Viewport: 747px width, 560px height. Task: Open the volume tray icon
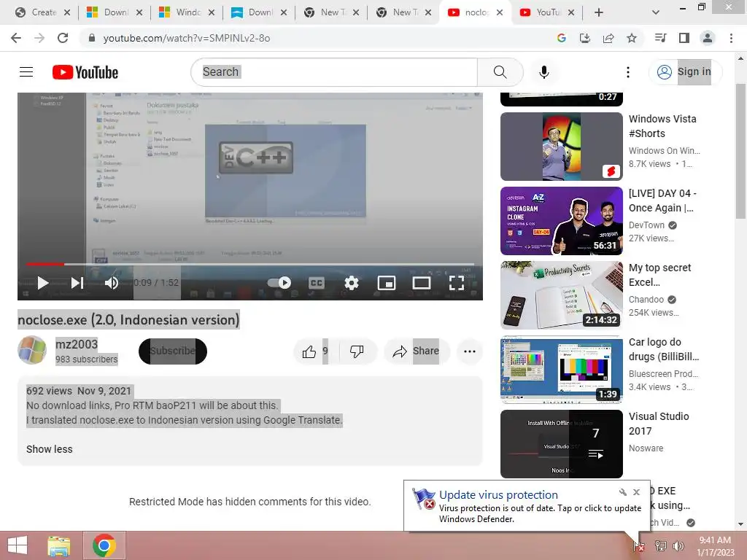678,545
